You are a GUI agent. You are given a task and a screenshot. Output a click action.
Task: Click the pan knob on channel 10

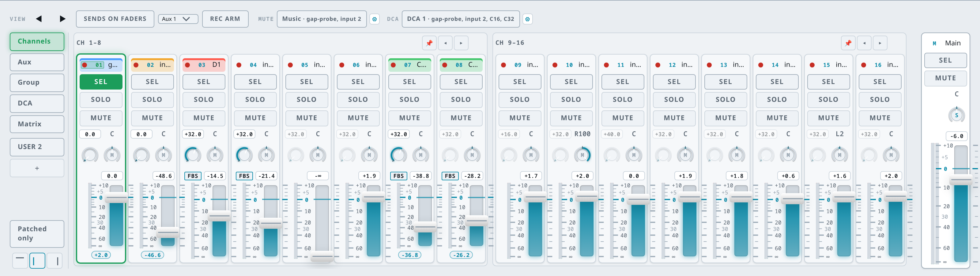click(x=582, y=155)
